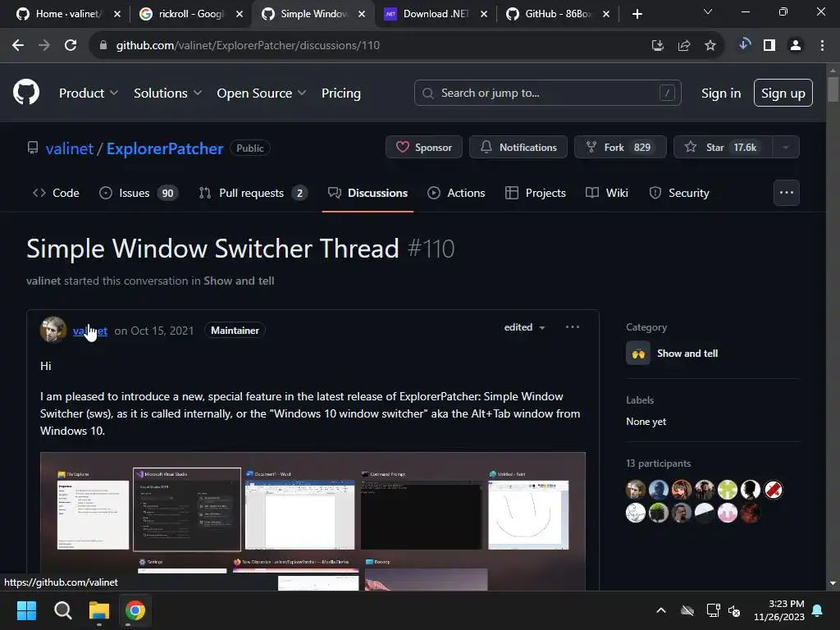840x630 pixels.
Task: Sponsor the repository
Action: coord(424,148)
